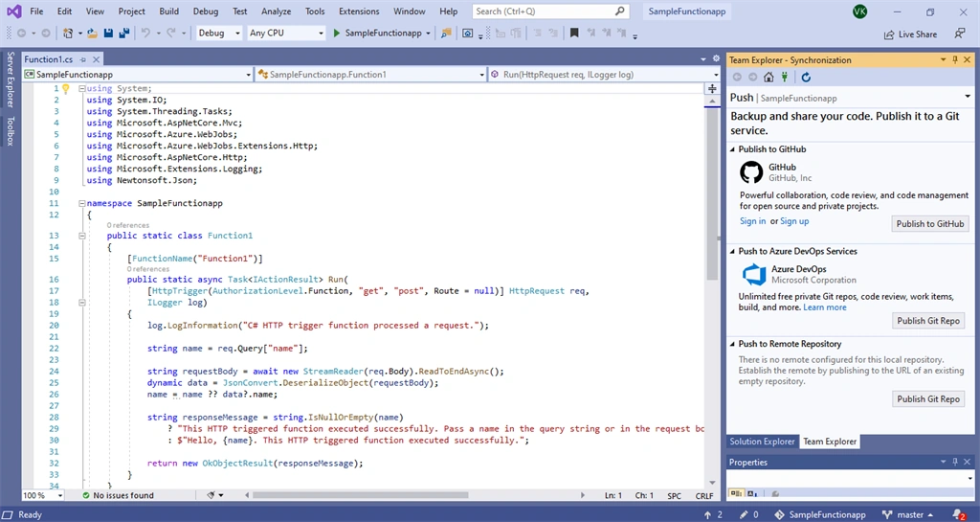Click the No issues found indicator
This screenshot has width=980, height=522.
(x=118, y=495)
